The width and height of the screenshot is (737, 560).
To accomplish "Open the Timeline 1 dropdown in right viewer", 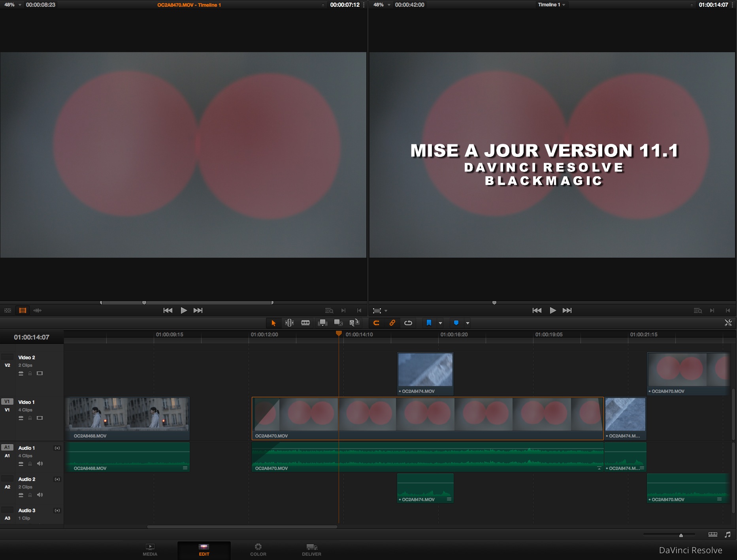I will [552, 5].
